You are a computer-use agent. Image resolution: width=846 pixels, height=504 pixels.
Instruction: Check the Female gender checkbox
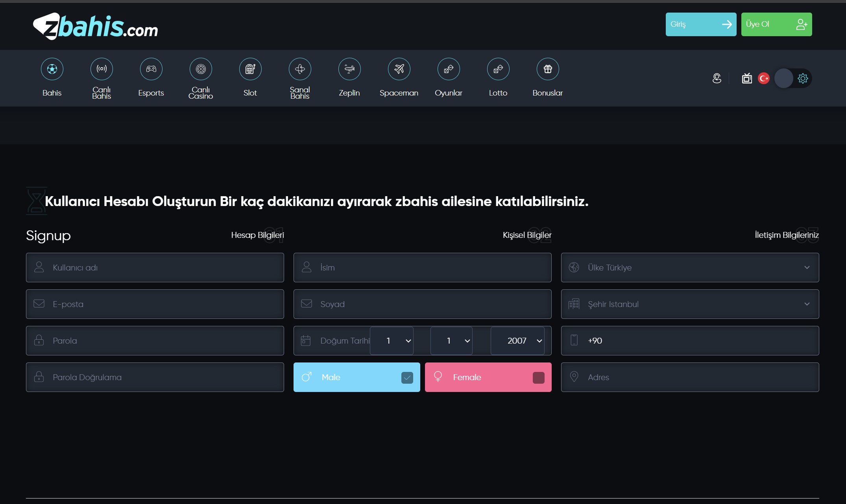point(538,378)
